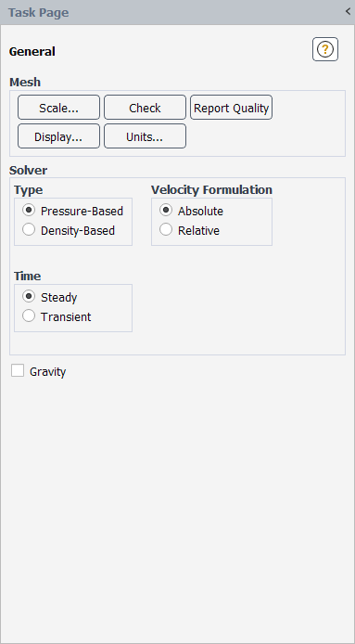The height and width of the screenshot is (644, 355).
Task: Open the mesh Scale dialog
Action: pos(58,108)
